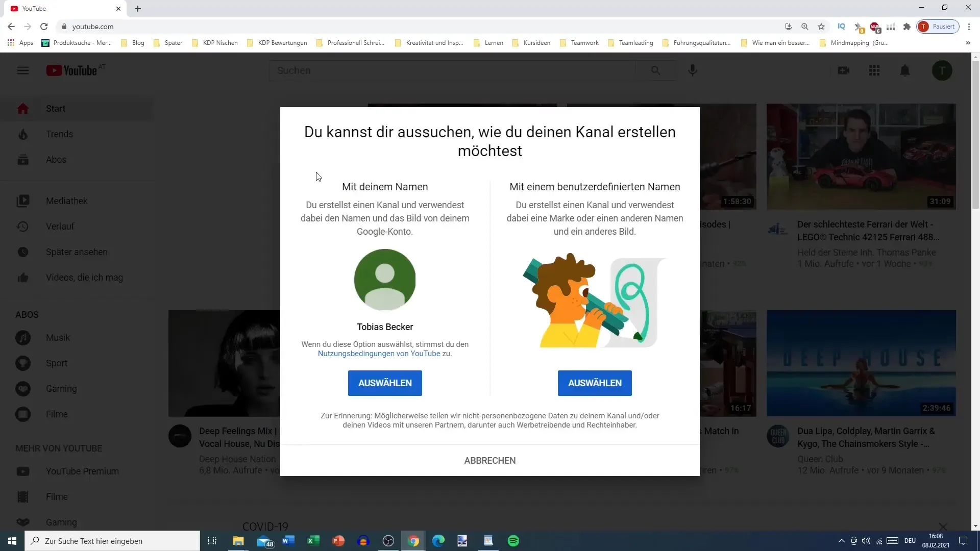The width and height of the screenshot is (980, 551).
Task: Toggle the Sport subscription sidebar item
Action: click(56, 363)
